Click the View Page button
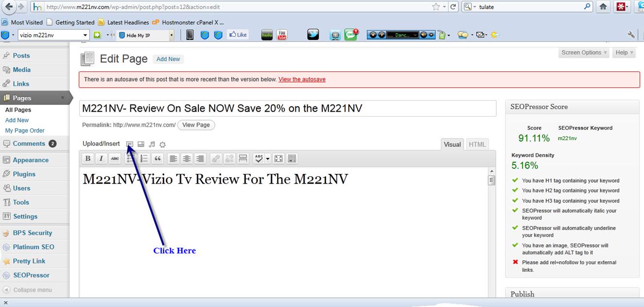 [196, 125]
